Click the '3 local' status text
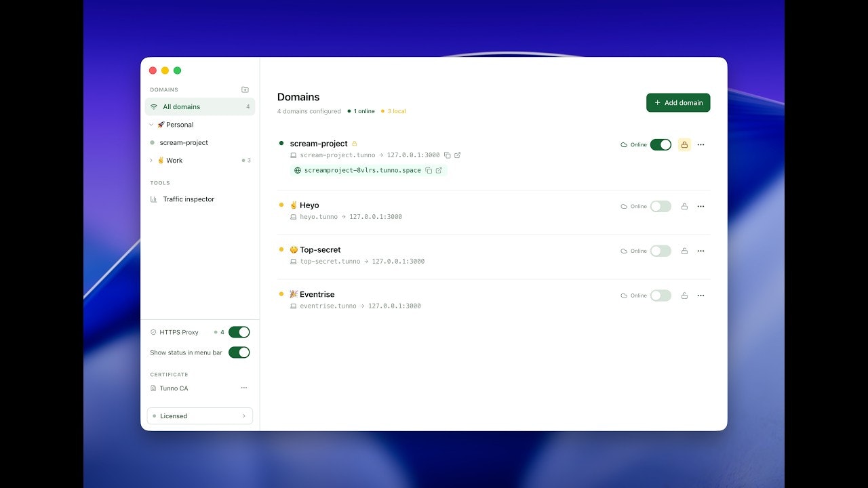The height and width of the screenshot is (488, 868). (397, 111)
